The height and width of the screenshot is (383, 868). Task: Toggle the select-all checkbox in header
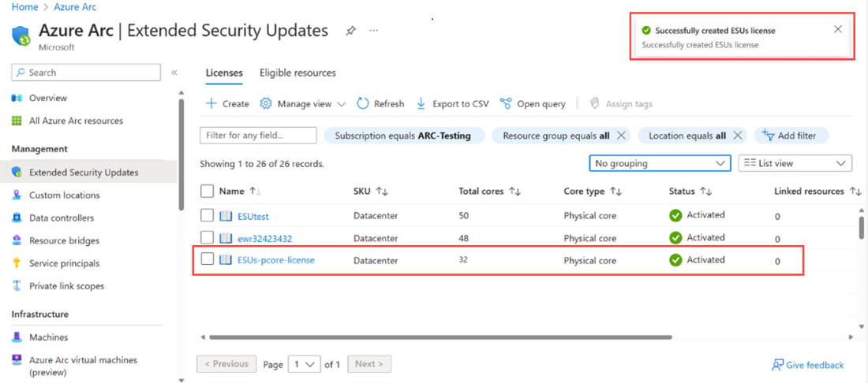(x=207, y=191)
